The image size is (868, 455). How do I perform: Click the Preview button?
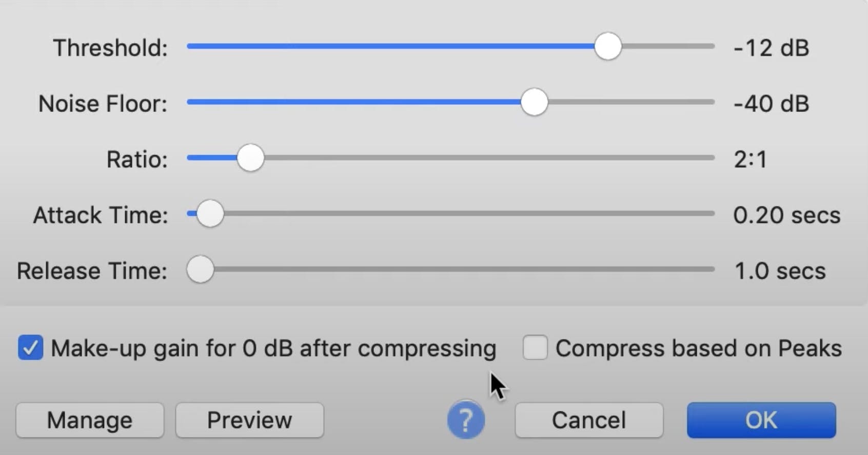tap(249, 420)
